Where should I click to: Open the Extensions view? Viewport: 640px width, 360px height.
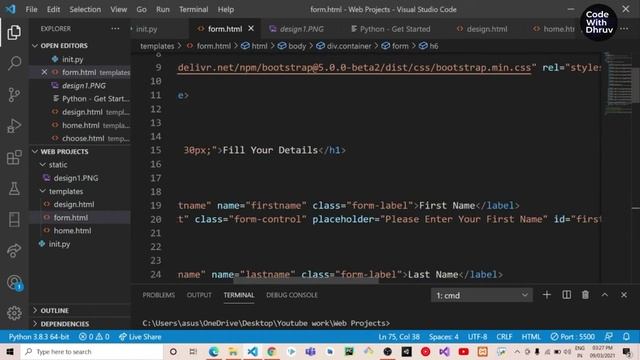pyautogui.click(x=14, y=157)
